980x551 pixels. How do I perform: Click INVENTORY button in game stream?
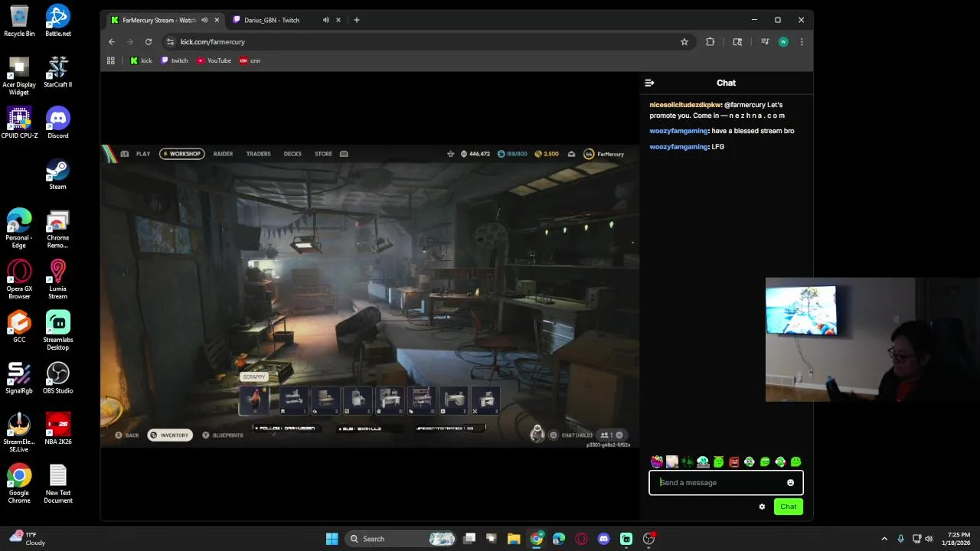(x=170, y=435)
